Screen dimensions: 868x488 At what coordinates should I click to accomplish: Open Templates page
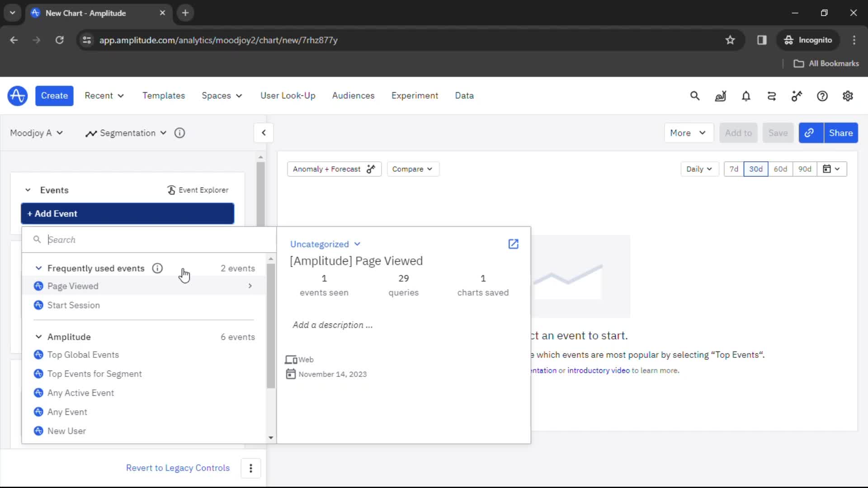tap(164, 96)
